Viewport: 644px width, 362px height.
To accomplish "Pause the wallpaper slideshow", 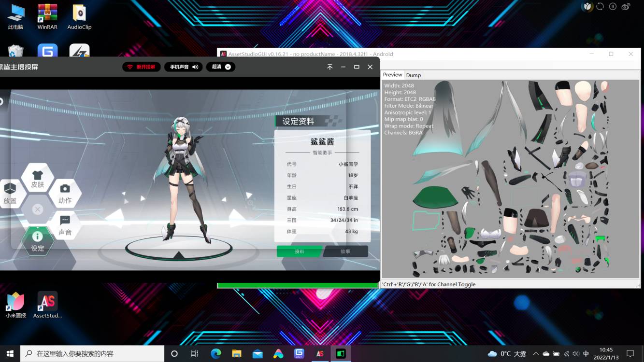I will click(613, 6).
